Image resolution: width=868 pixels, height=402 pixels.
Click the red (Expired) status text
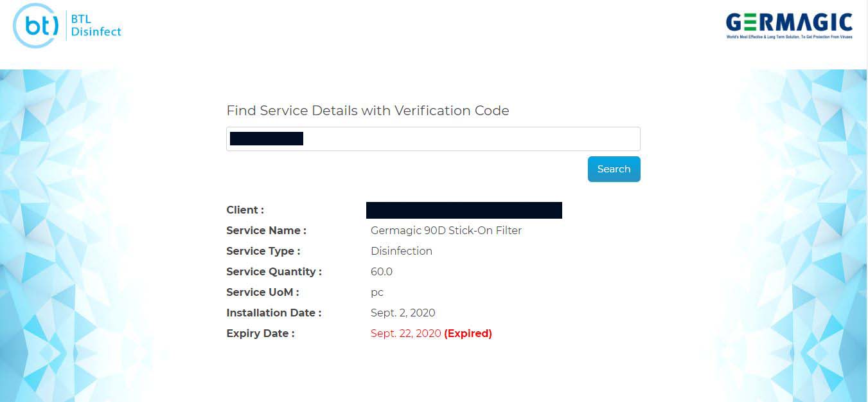(468, 333)
